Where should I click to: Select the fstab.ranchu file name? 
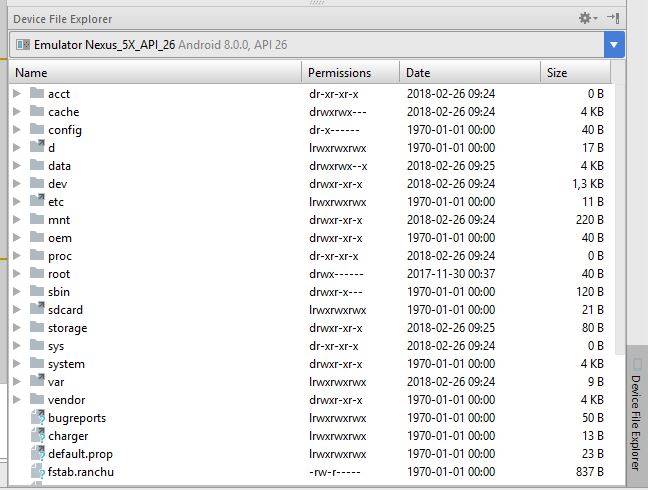81,472
